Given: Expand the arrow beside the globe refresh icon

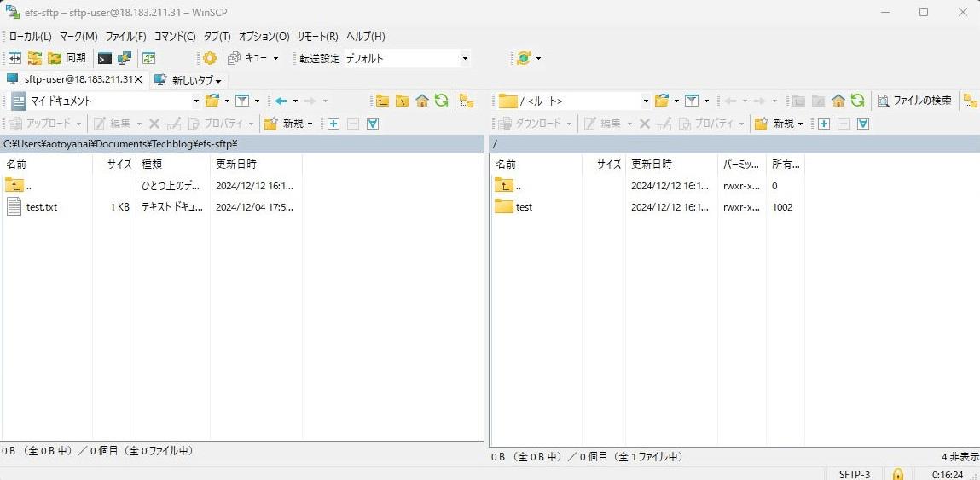Looking at the screenshot, I should coord(538,58).
